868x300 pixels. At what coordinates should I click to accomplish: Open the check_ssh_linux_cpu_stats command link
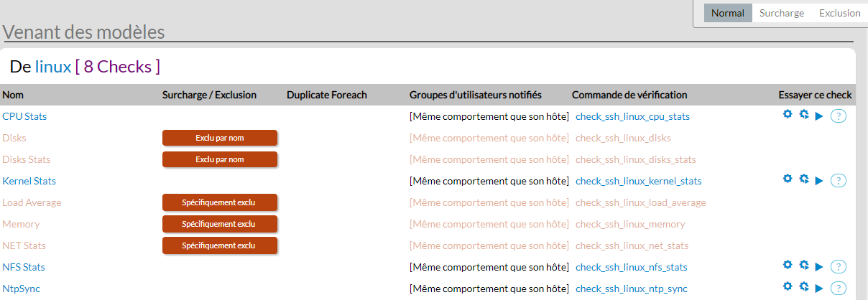point(633,116)
